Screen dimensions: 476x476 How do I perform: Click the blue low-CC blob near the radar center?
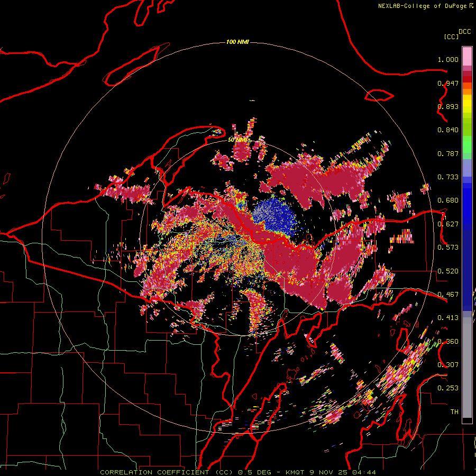tap(274, 216)
